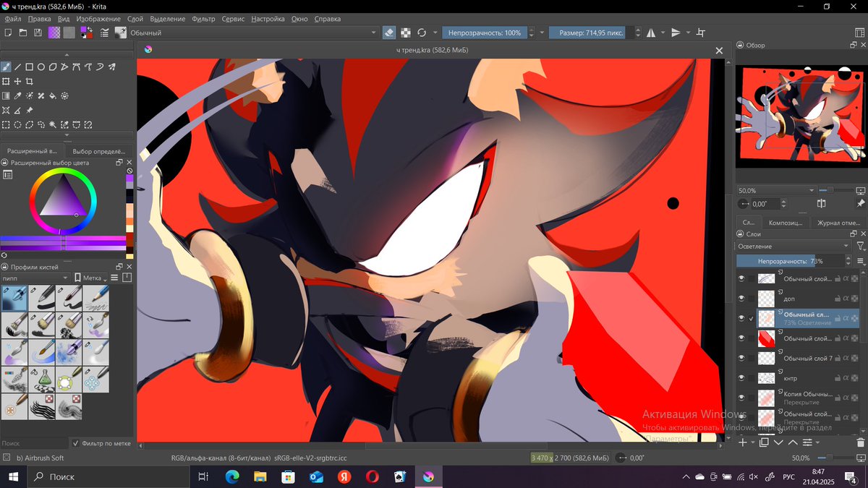Lock the 'доп' layer

(838, 298)
